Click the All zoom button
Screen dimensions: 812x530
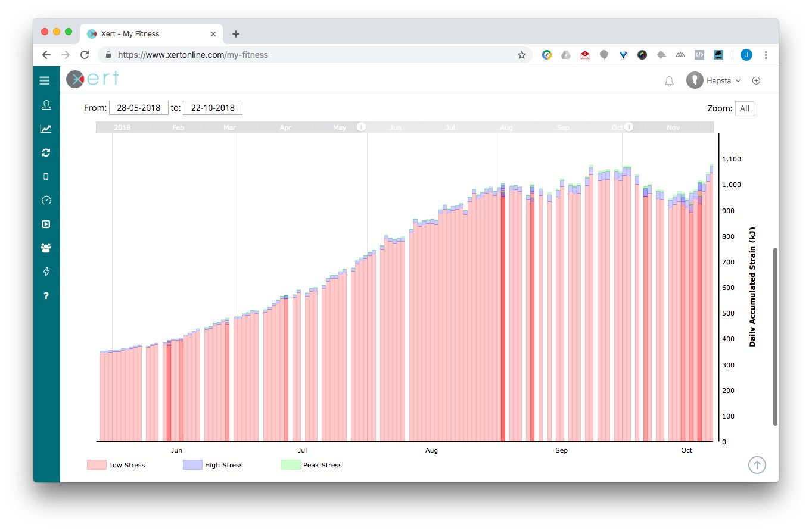click(x=744, y=108)
